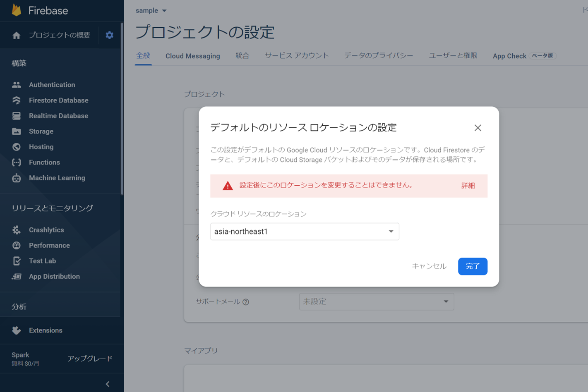The image size is (588, 392).
Task: Open the Extensions section
Action: (46, 330)
